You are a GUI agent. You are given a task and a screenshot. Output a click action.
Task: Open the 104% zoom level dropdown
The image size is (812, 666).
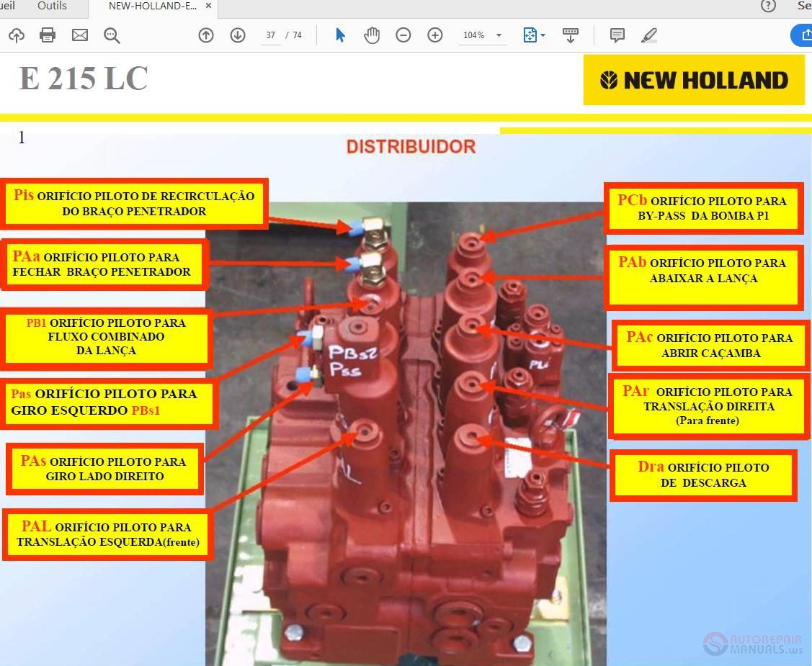point(482,35)
